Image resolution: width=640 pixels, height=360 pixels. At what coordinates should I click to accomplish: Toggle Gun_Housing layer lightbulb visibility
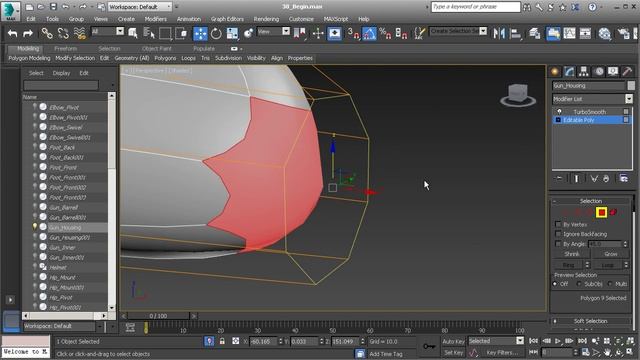(35, 227)
